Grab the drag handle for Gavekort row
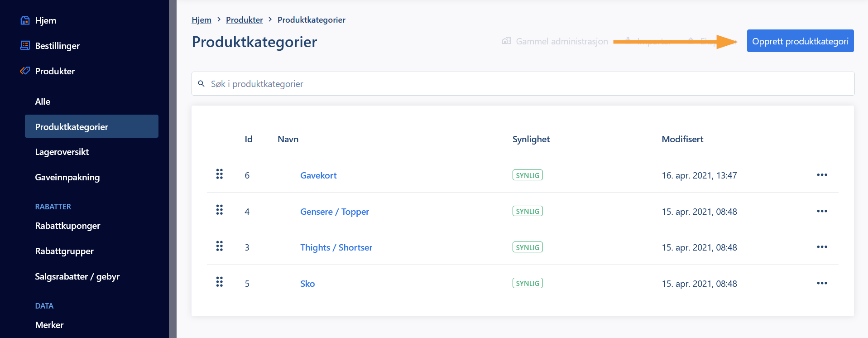The width and height of the screenshot is (868, 338). [220, 174]
